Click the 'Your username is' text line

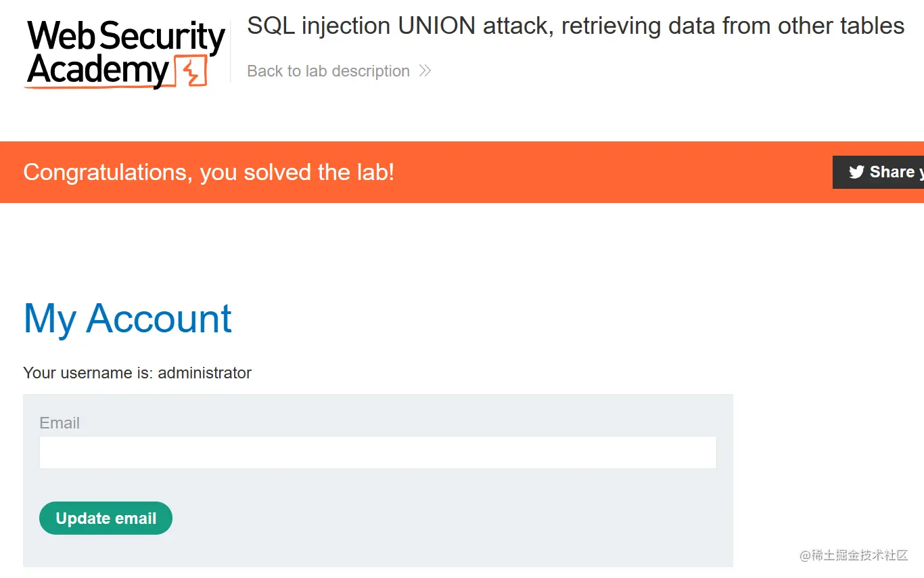pyautogui.click(x=137, y=373)
